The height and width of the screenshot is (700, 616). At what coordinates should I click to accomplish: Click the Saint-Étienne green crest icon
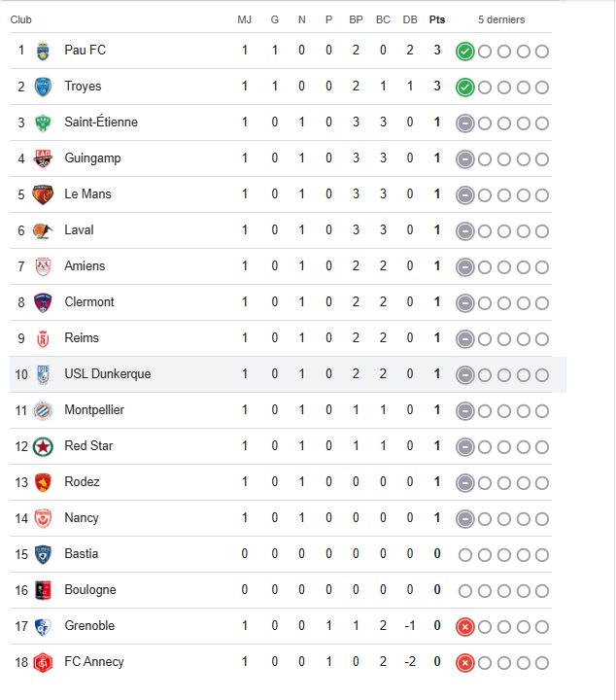pos(43,122)
